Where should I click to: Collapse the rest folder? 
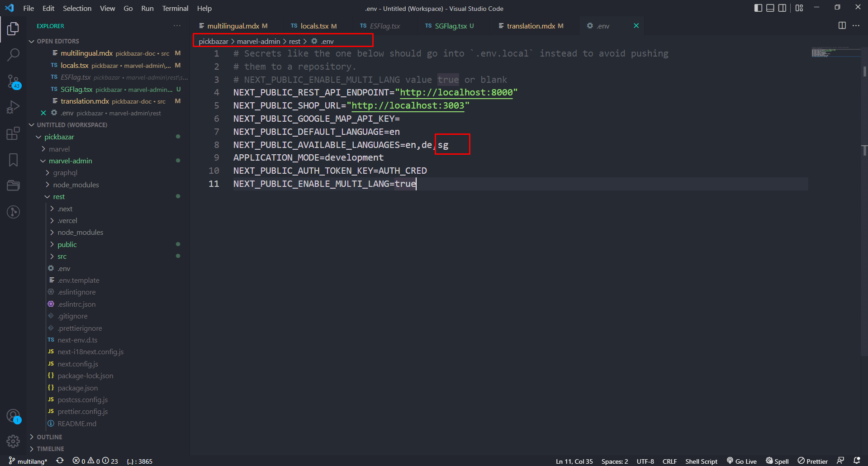coord(59,196)
